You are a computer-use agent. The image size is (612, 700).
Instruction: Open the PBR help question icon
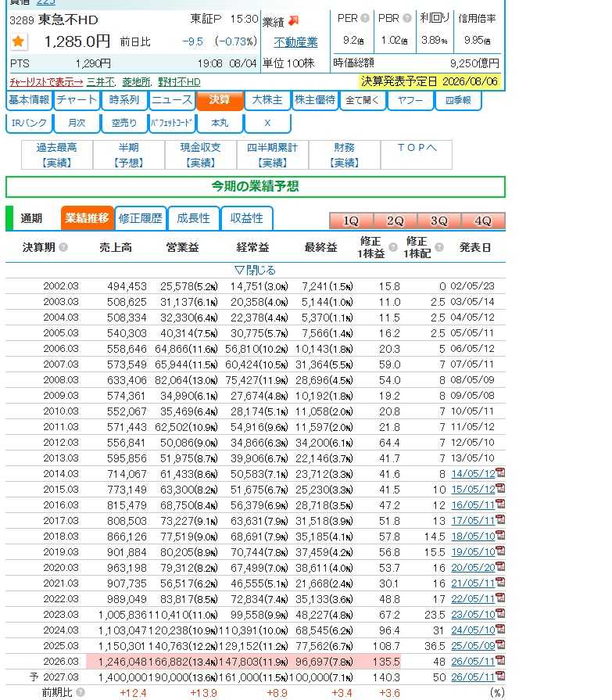[406, 18]
